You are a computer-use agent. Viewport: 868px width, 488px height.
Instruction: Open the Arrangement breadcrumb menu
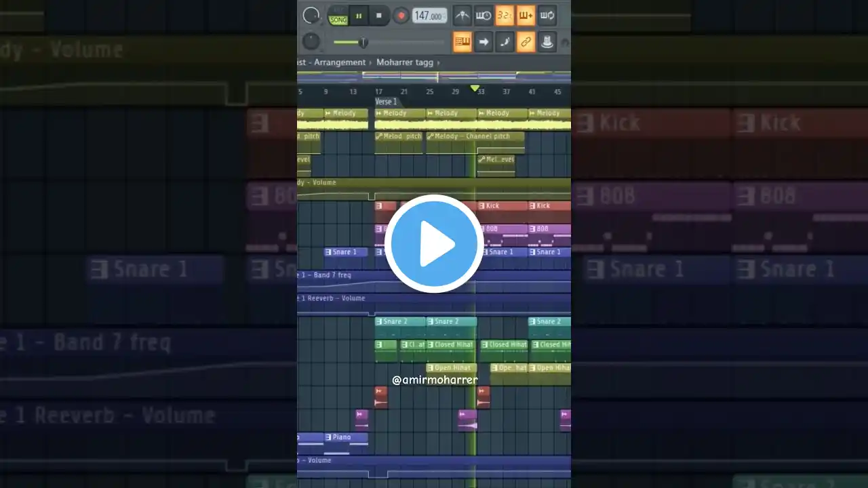coord(340,62)
